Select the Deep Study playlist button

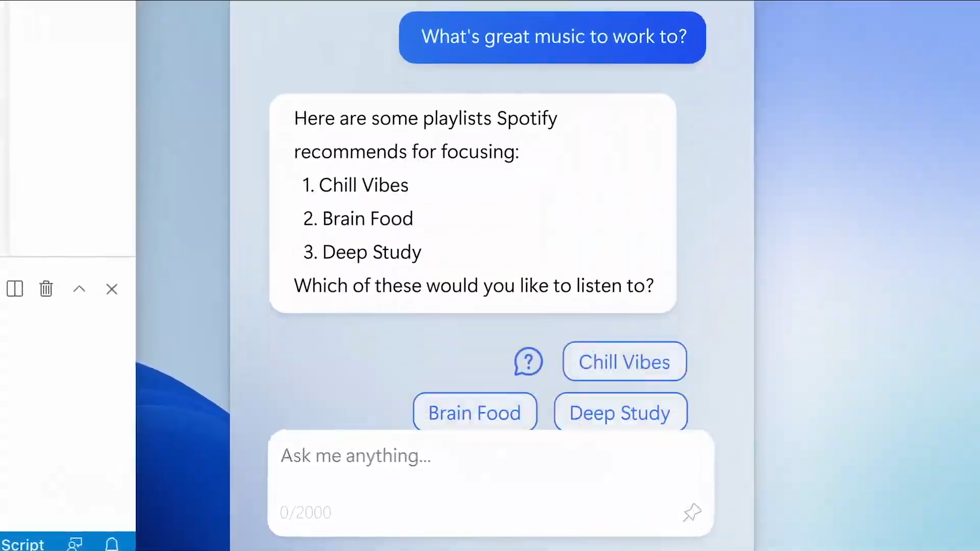pos(619,413)
